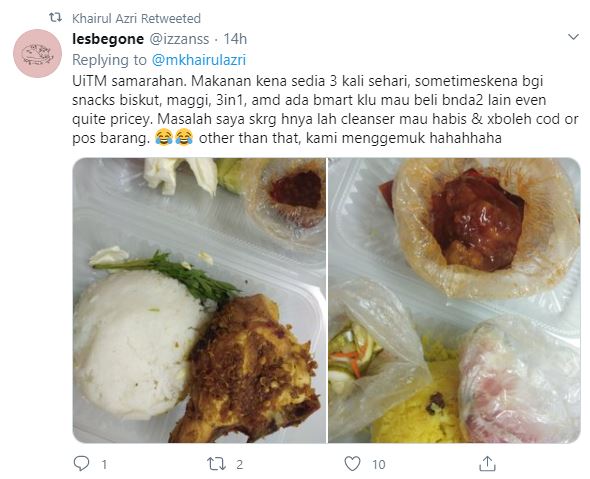Open the 14h timestamp link
Viewport: 590px width, 479px height.
coord(235,39)
